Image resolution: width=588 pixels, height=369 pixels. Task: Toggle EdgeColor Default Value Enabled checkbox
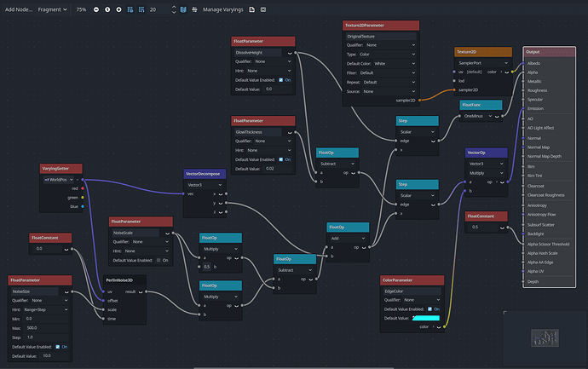(429, 309)
